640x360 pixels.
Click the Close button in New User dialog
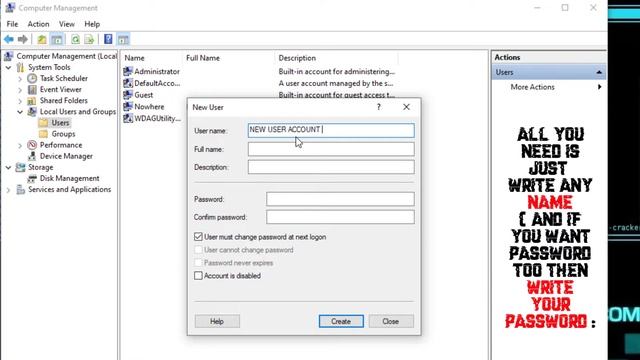point(391,321)
